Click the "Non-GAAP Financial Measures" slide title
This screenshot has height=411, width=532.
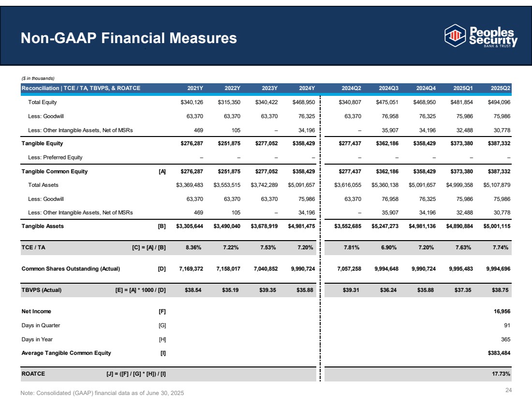click(129, 38)
